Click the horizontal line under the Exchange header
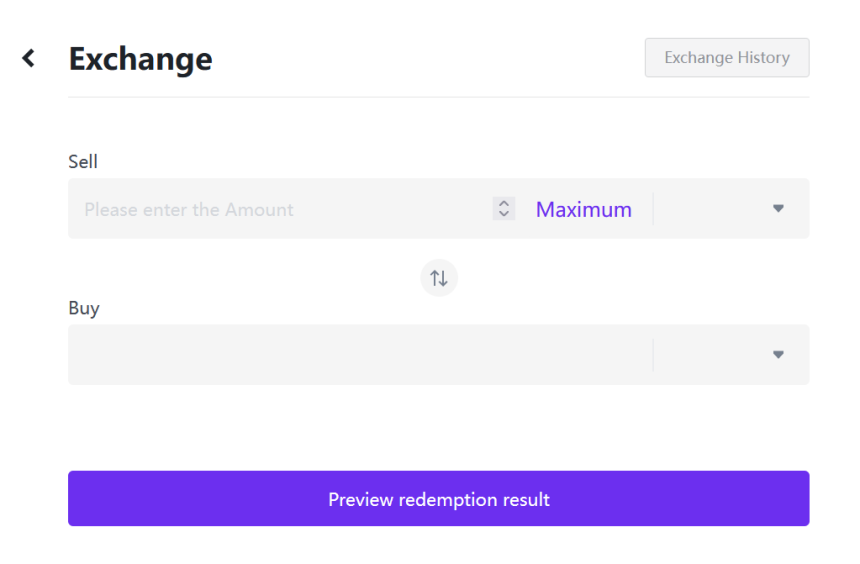The image size is (860, 564). coord(438,97)
